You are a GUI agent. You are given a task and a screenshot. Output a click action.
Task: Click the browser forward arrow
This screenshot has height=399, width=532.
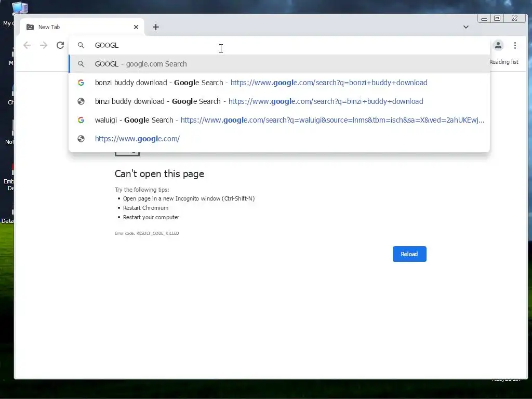44,45
